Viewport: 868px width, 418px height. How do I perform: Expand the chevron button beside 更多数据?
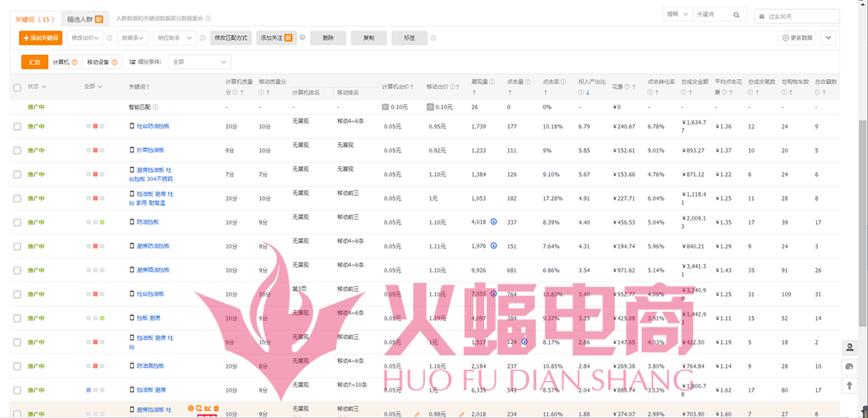pyautogui.click(x=829, y=38)
